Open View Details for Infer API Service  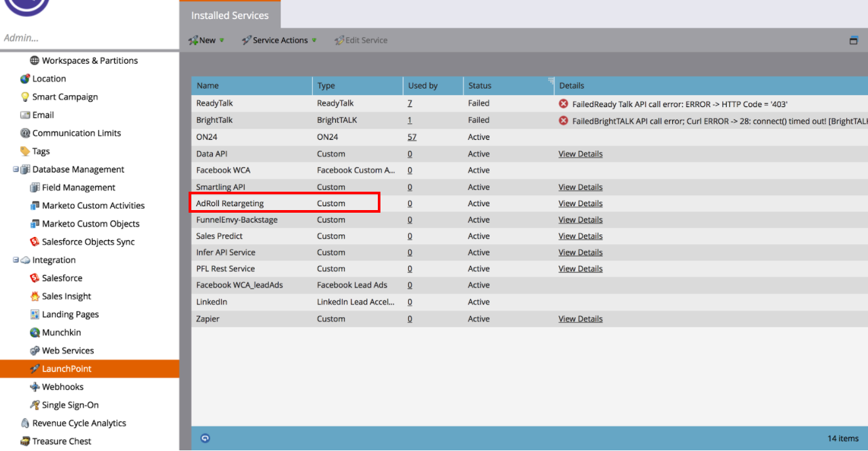580,253
